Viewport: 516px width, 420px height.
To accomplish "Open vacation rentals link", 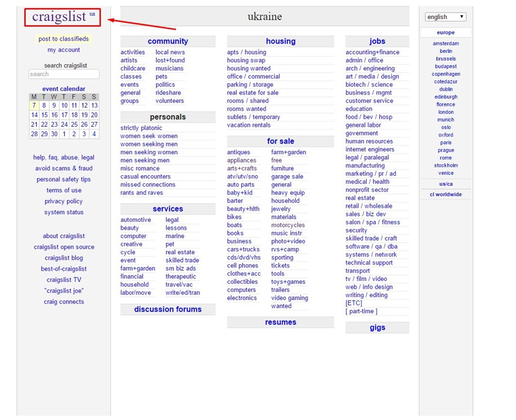I will pos(249,125).
